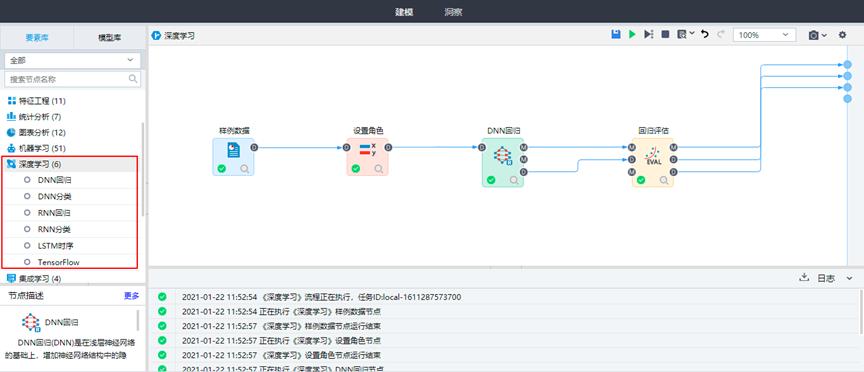Switch to the 洞察 top tab
The image size is (864, 372).
click(x=453, y=12)
